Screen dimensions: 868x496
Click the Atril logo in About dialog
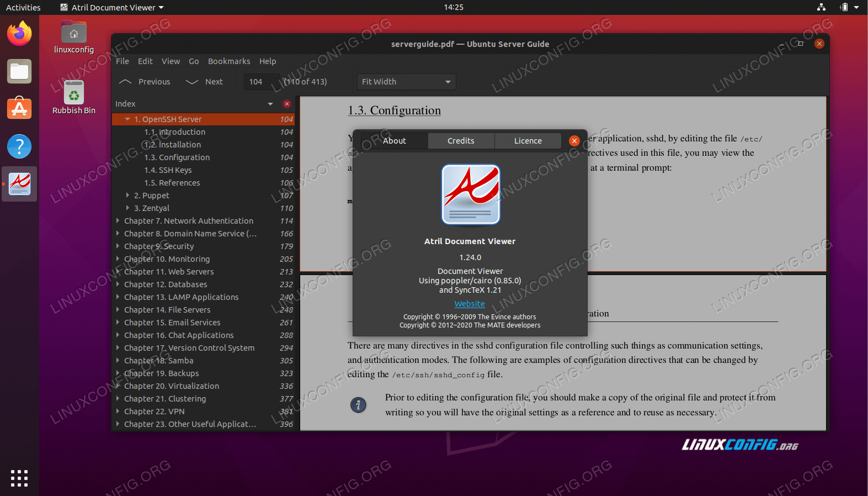point(471,194)
